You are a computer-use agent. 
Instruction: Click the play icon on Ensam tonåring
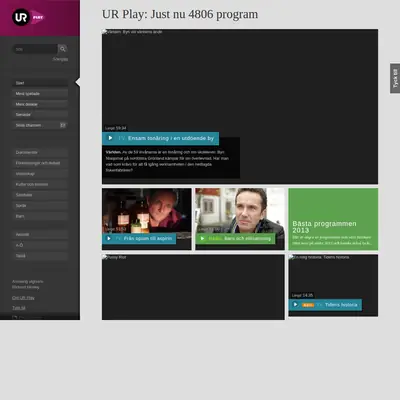110,138
